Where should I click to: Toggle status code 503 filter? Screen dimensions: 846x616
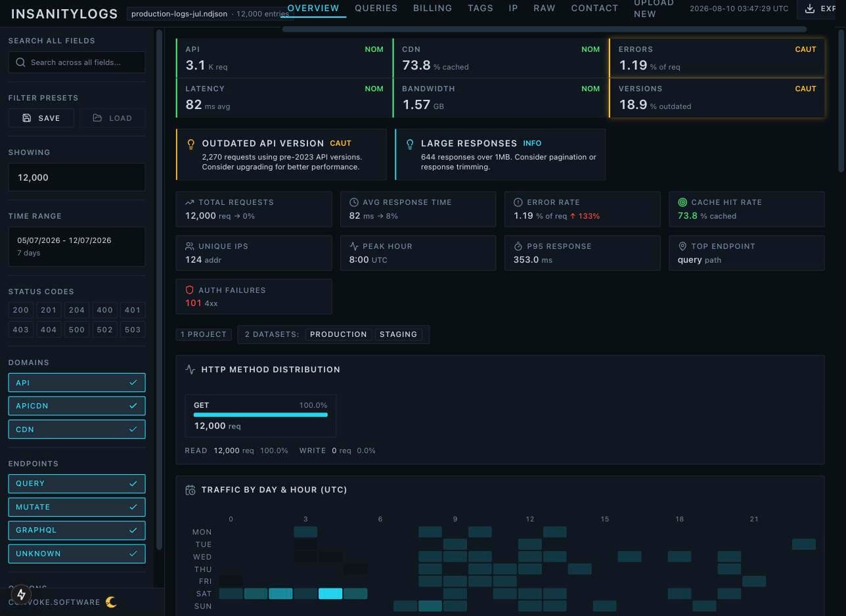click(133, 330)
